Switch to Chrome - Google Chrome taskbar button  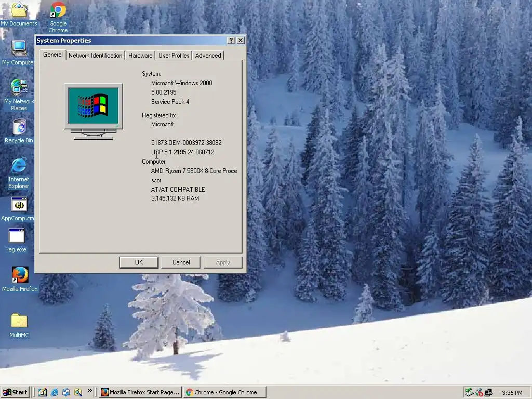click(x=225, y=392)
